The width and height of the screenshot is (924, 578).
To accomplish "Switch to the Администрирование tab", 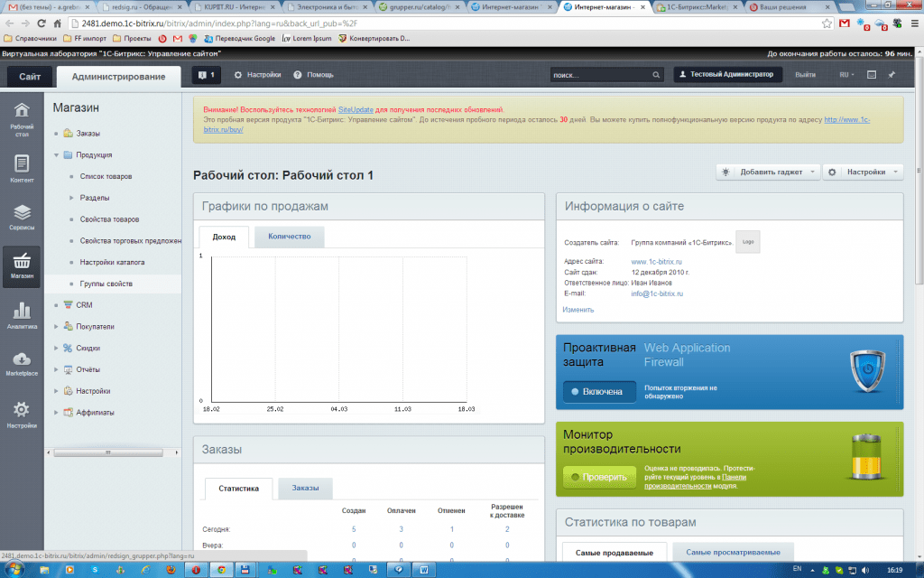I will point(118,77).
